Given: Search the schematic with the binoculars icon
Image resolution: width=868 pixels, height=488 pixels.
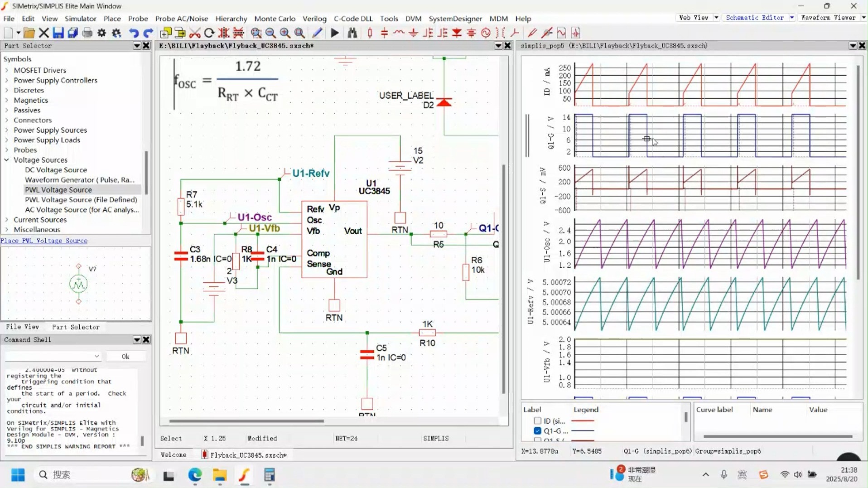Looking at the screenshot, I should (x=352, y=33).
